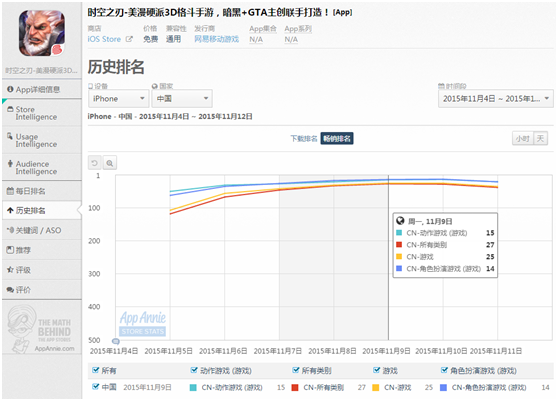Open the 中国 country dropdown
The width and height of the screenshot is (558, 401).
[182, 99]
